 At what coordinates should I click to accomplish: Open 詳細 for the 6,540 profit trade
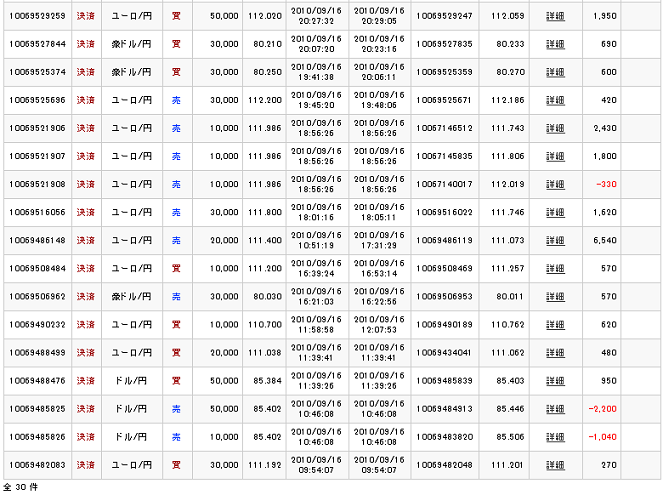tap(555, 240)
